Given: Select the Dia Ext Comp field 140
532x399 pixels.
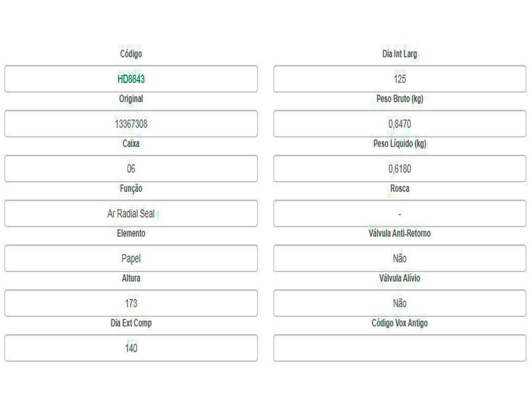Looking at the screenshot, I should pyautogui.click(x=131, y=348).
